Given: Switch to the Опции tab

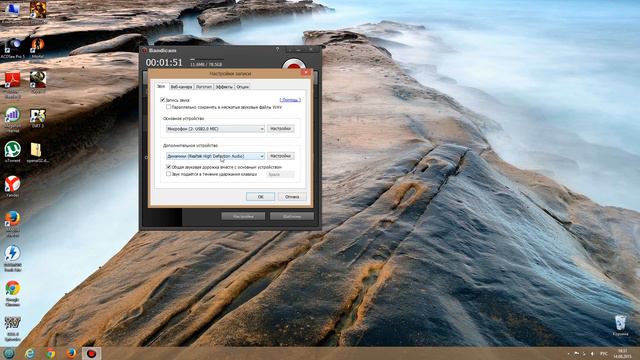Looking at the screenshot, I should point(242,87).
